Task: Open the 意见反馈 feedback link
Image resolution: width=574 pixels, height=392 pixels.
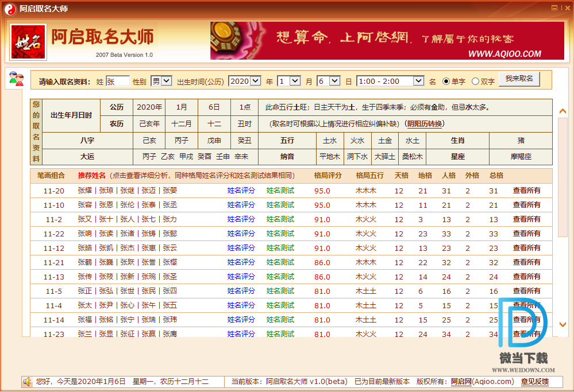Action: tap(535, 382)
